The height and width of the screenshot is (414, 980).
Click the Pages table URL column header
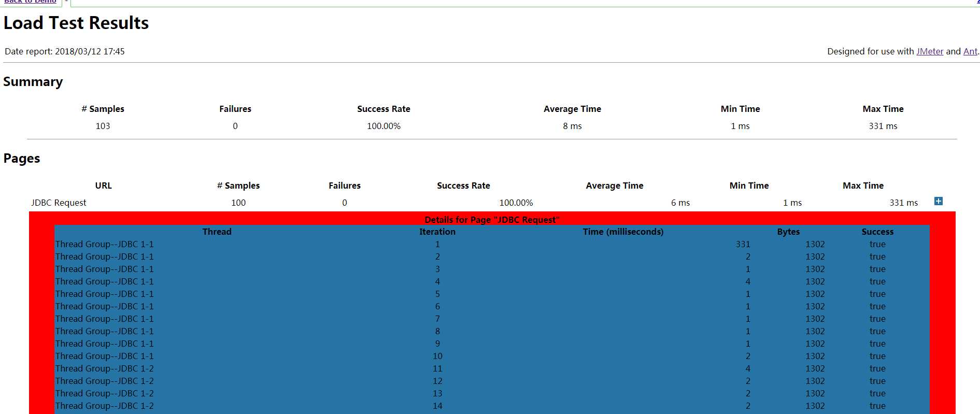(103, 185)
